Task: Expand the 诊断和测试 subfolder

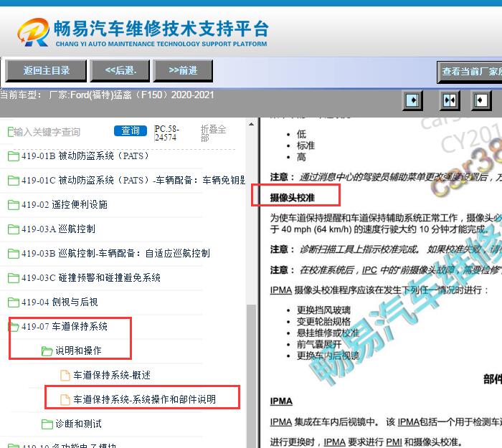Action: click(78, 424)
